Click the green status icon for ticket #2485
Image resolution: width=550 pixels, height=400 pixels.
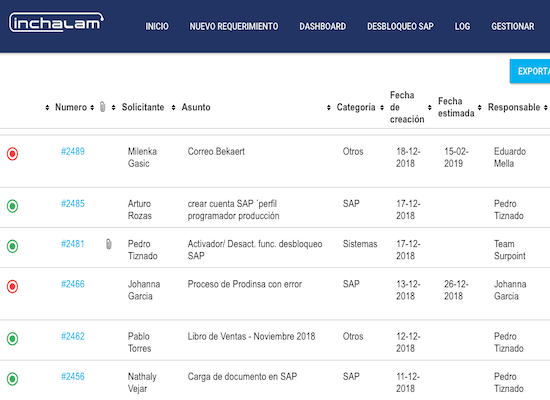[x=12, y=206]
